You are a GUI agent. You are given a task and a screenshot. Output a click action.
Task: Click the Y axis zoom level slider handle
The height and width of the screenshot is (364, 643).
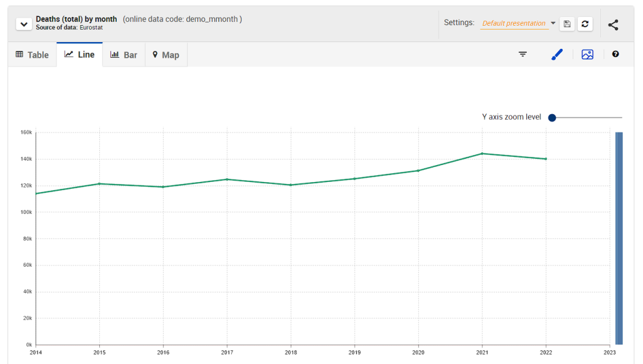(x=552, y=117)
